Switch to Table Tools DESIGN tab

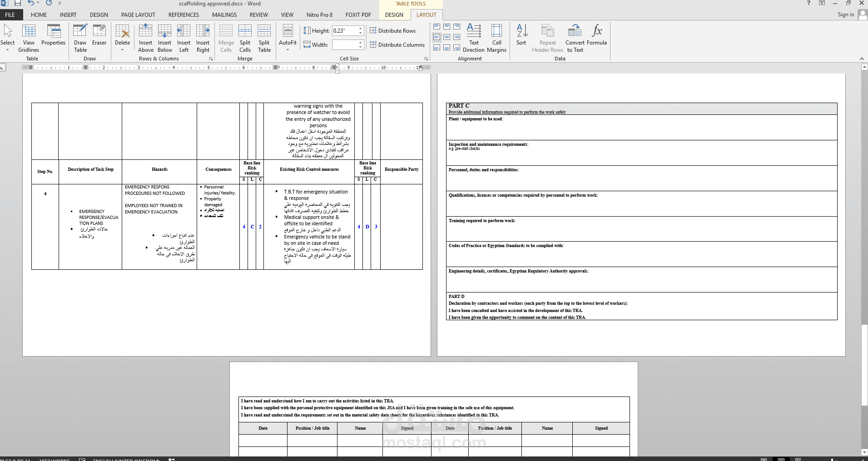click(394, 15)
